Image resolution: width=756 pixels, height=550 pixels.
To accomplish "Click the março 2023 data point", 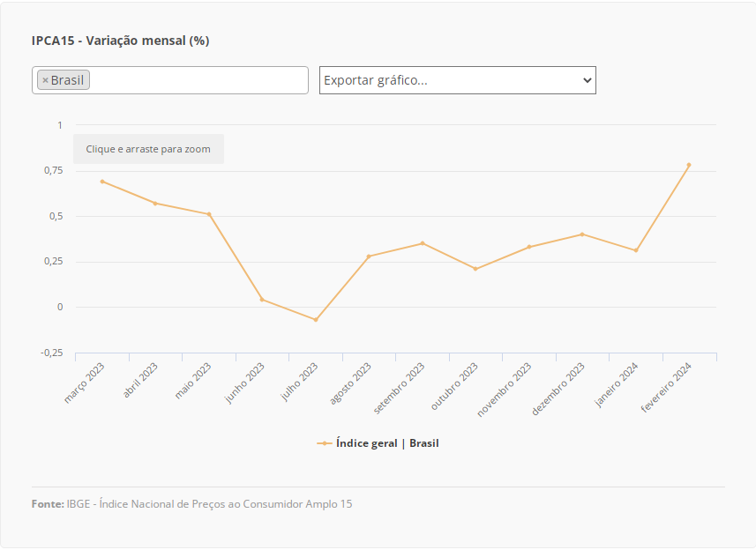I will (102, 182).
